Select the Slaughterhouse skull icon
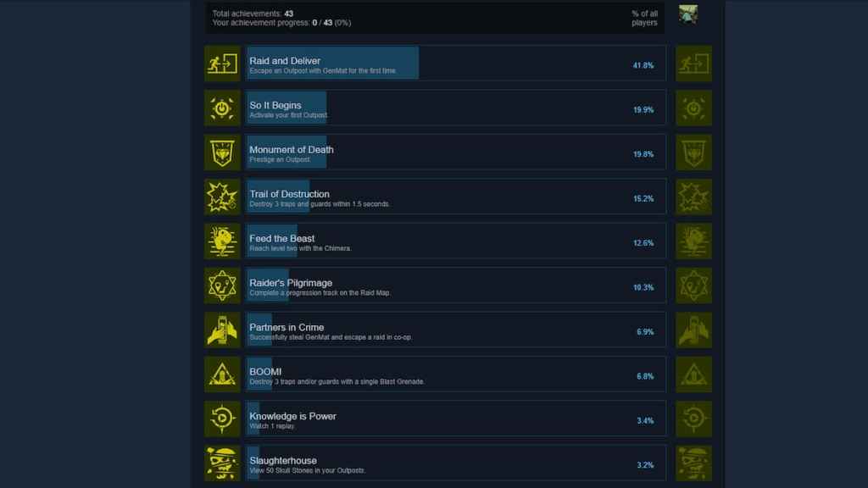The image size is (868, 488). click(223, 463)
